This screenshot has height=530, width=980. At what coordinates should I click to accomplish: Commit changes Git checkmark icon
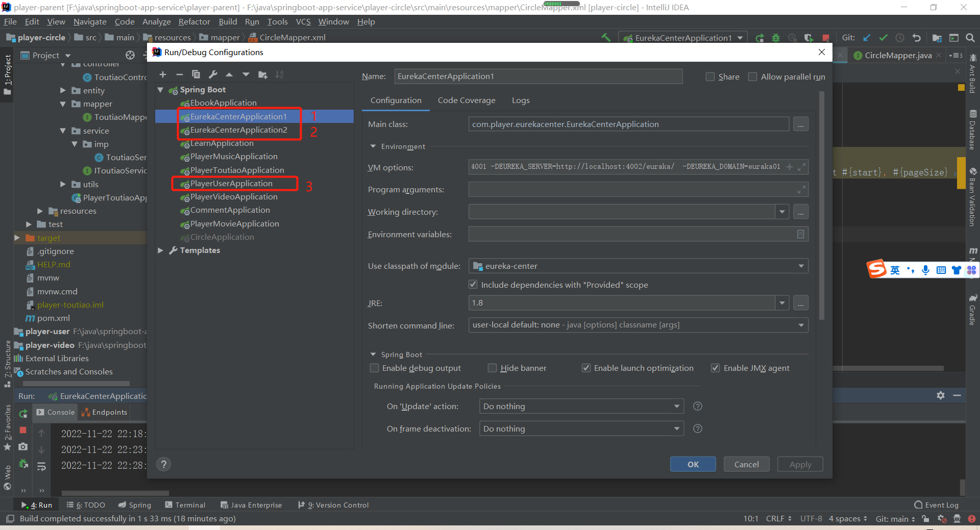pos(883,38)
